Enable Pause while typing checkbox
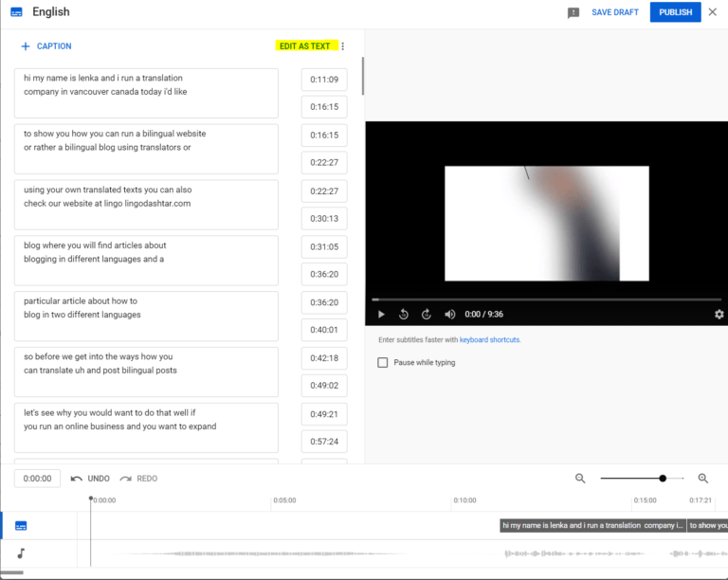The image size is (728, 580). tap(383, 362)
